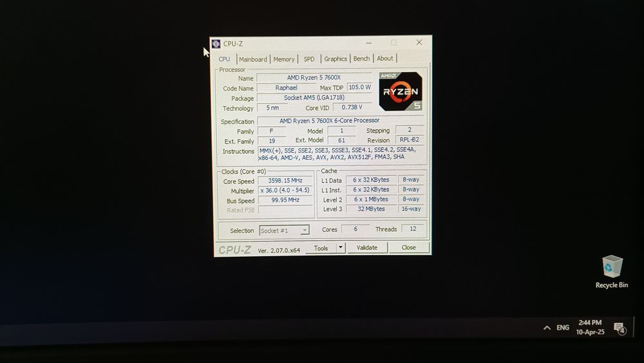Click the Instructions list text
644x363 pixels.
click(341, 154)
